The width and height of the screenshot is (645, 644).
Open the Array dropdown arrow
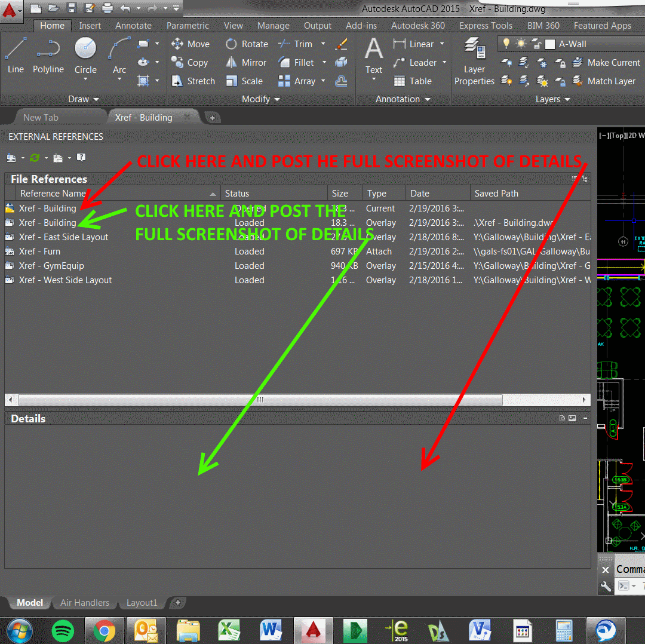[x=323, y=81]
